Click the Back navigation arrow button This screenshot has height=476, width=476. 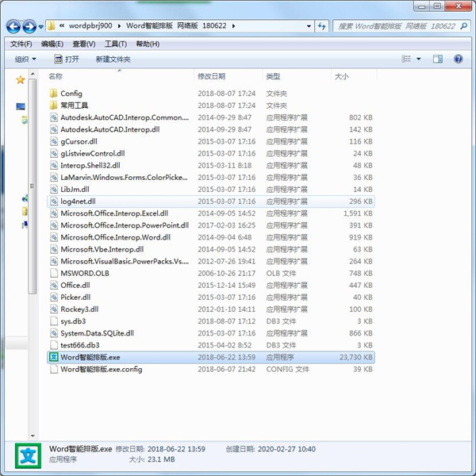pos(14,26)
